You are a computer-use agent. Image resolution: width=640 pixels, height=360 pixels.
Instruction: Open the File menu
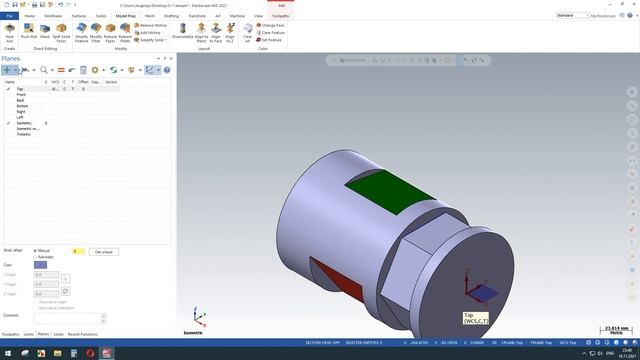(x=9, y=16)
